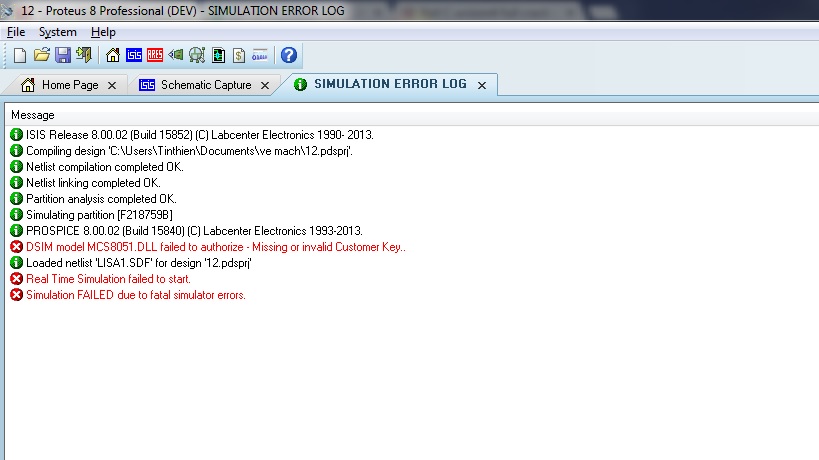Save the project with the floppy disk icon
819x460 pixels.
coord(63,55)
